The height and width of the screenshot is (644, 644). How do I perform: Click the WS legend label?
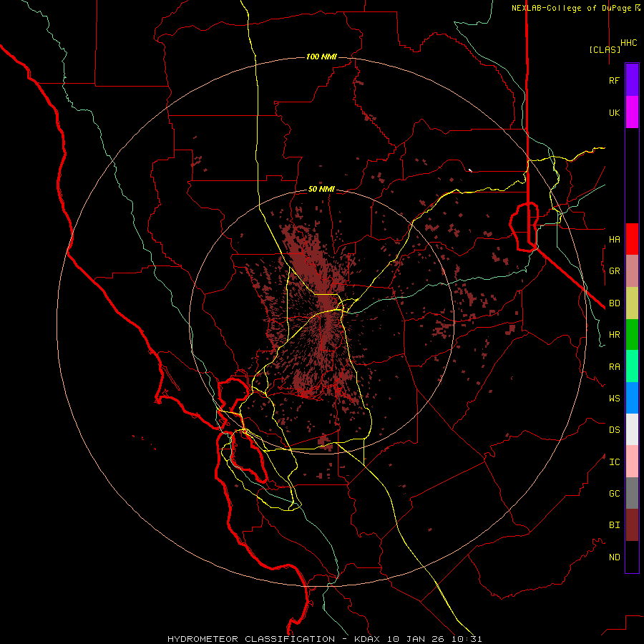(x=614, y=399)
